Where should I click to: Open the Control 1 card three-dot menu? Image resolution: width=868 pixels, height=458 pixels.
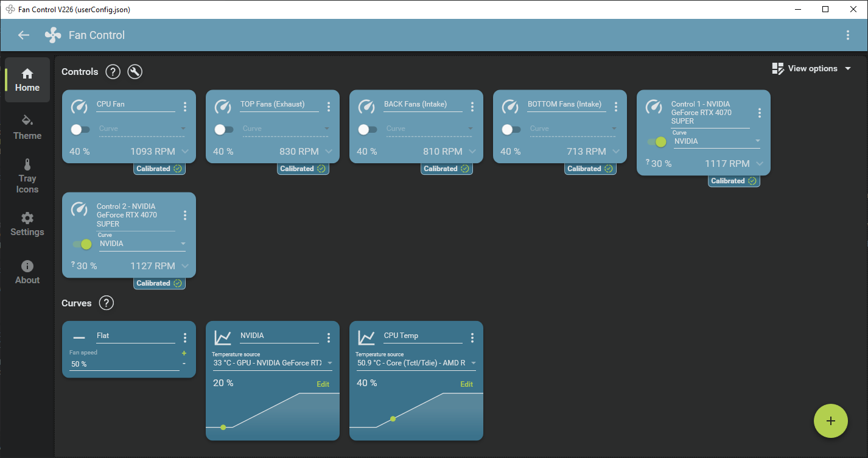coord(760,113)
